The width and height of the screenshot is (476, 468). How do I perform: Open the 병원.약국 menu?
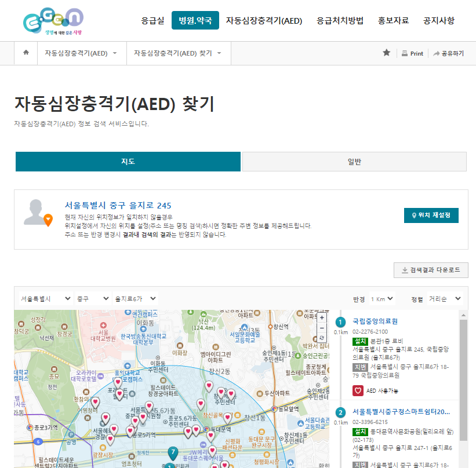195,20
